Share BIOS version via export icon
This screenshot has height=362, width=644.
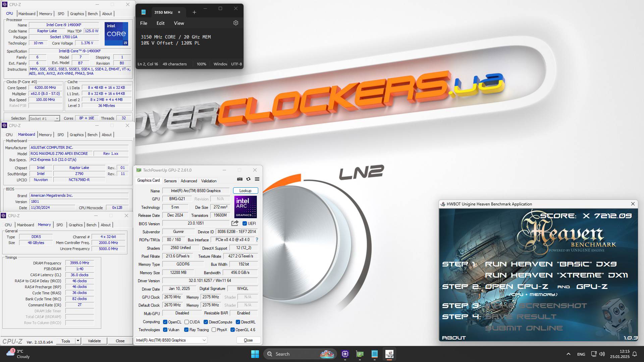(x=235, y=223)
